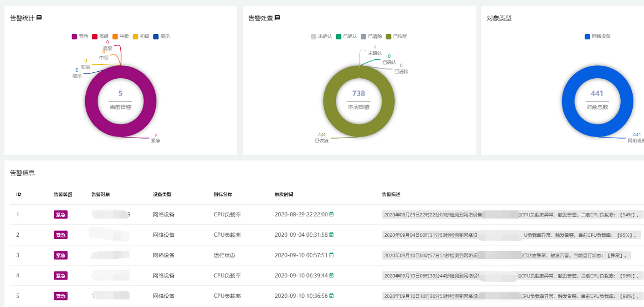644x307 pixels.
Task: Click the 触发时间 column header
Action: (x=284, y=194)
